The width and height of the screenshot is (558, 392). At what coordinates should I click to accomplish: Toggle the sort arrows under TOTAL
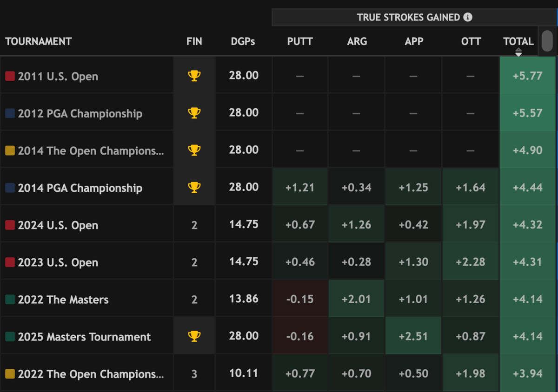click(x=518, y=52)
